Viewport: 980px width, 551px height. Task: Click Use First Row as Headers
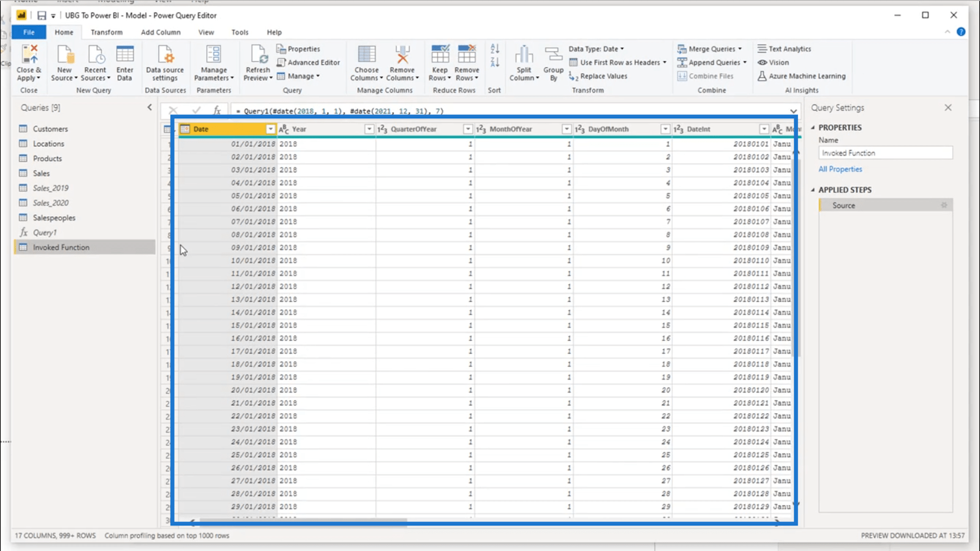click(x=617, y=62)
